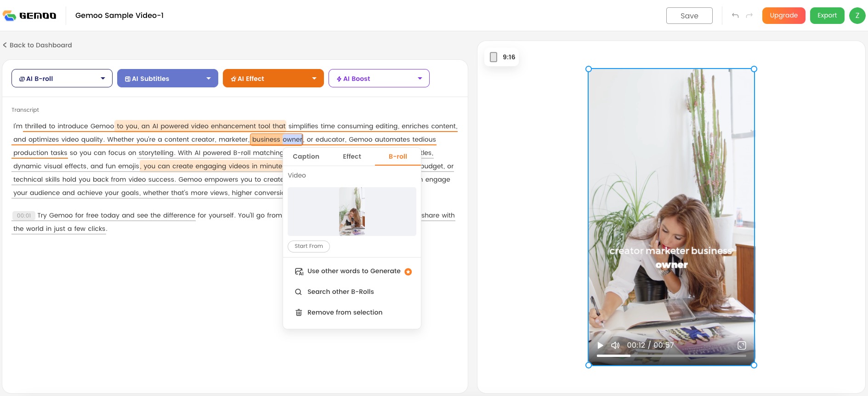Click the Gemoo logo

pos(29,16)
